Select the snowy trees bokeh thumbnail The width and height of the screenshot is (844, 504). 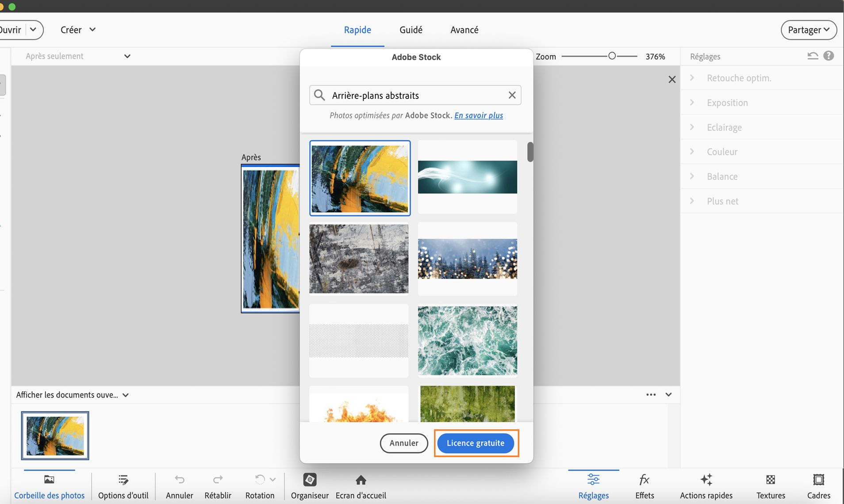pyautogui.click(x=468, y=259)
